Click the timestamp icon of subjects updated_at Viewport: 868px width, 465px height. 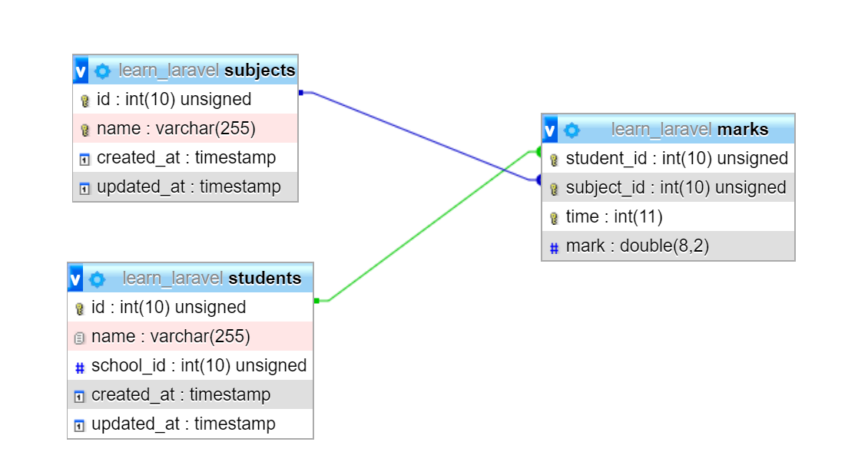point(84,189)
